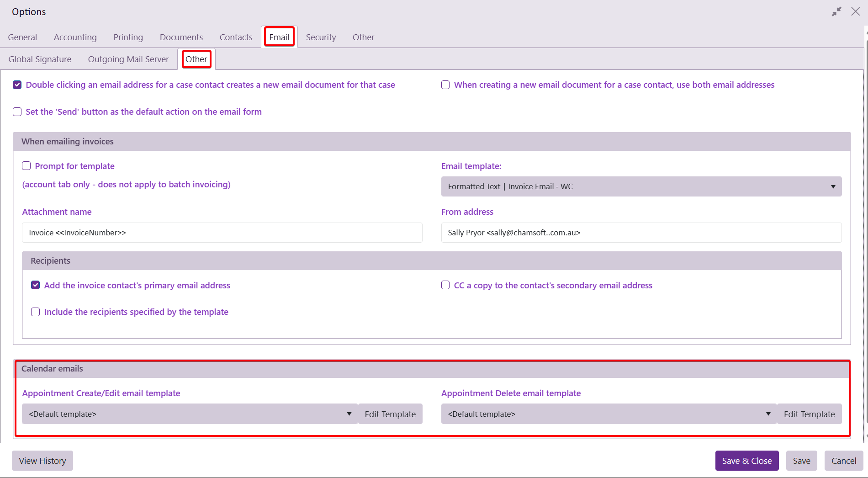Switch to the Accounting tab
Screen dimensions: 868x478
pos(75,37)
